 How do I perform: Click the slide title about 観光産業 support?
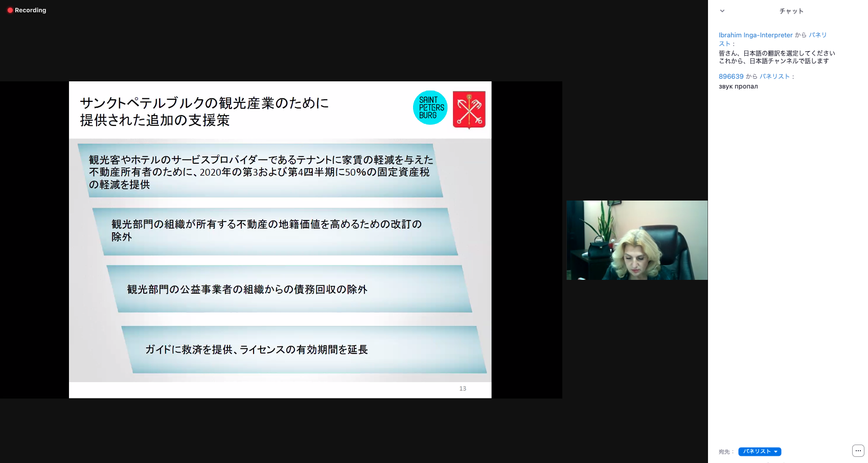(x=204, y=112)
